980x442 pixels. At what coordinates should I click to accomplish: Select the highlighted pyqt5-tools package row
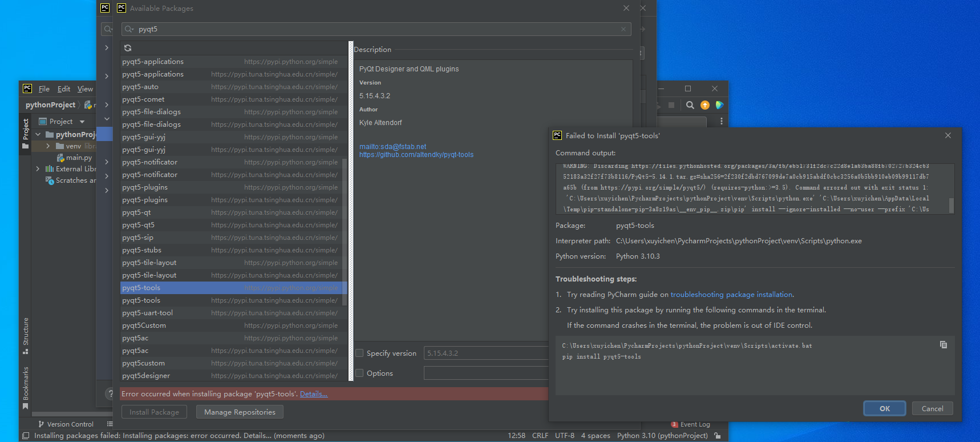(233, 288)
